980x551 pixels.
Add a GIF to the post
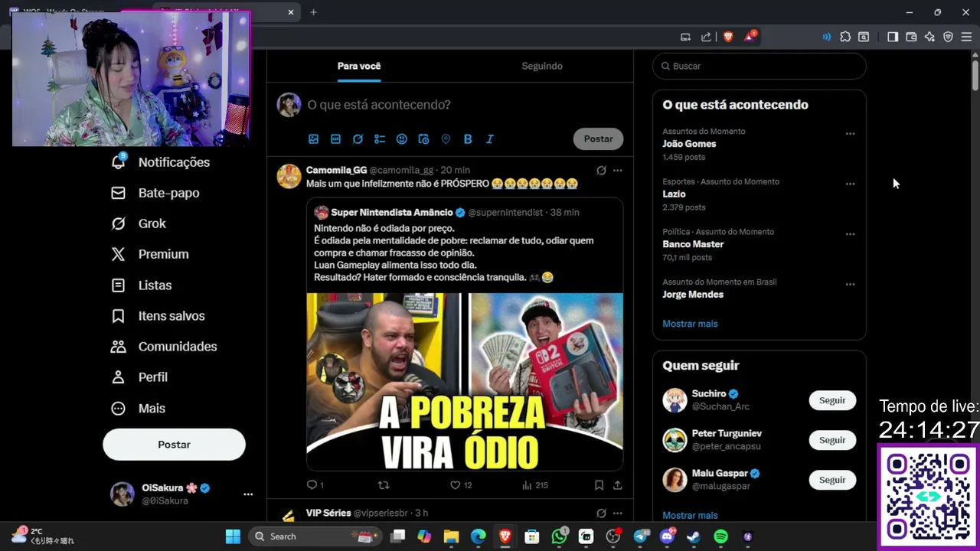point(335,139)
